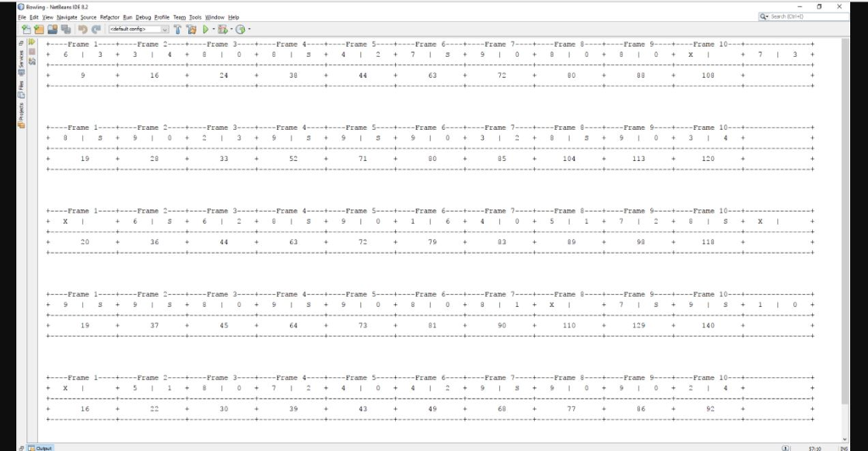
Task: Open the Run menu
Action: (x=128, y=17)
